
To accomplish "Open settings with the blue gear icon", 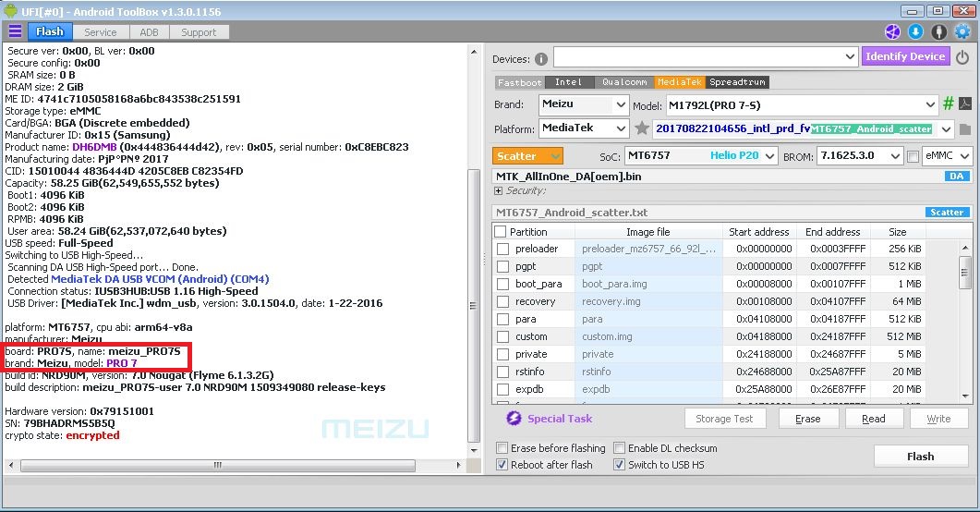I will coord(963,31).
